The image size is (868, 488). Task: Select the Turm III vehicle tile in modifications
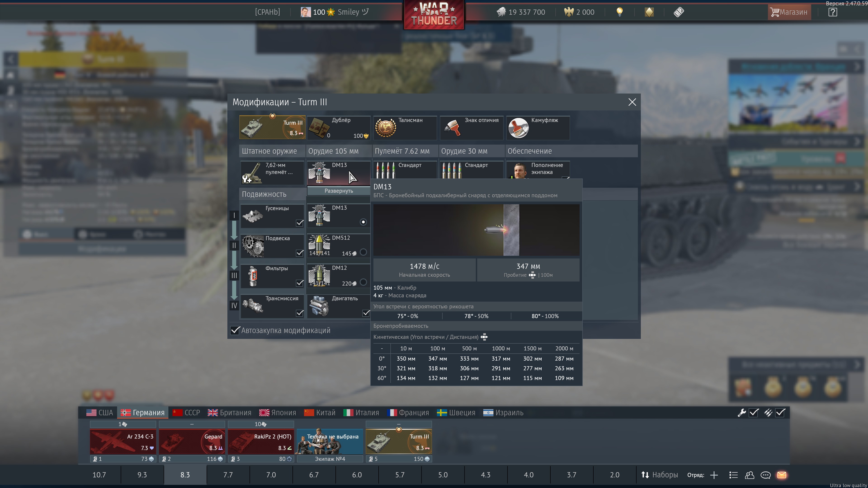[272, 128]
